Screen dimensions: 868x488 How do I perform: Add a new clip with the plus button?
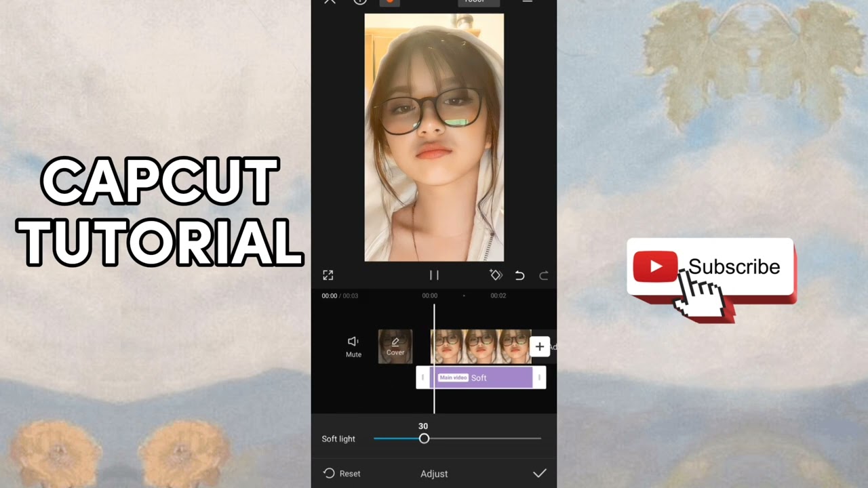pyautogui.click(x=539, y=347)
